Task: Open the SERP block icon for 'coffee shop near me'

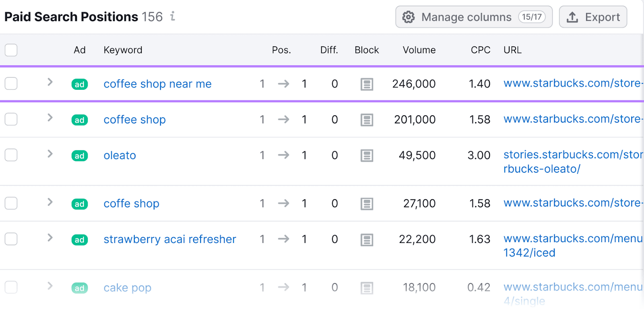Action: (x=366, y=84)
